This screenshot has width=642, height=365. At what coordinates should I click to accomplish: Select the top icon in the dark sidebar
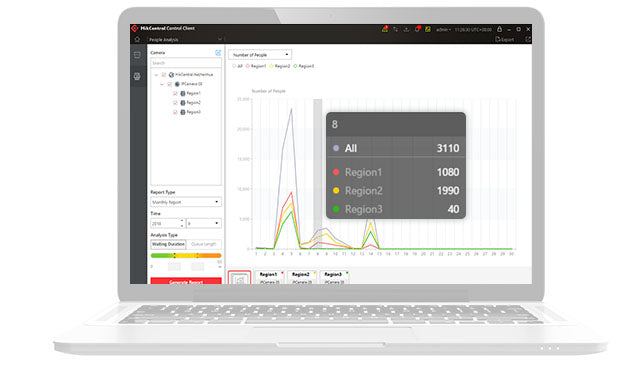coord(137,55)
